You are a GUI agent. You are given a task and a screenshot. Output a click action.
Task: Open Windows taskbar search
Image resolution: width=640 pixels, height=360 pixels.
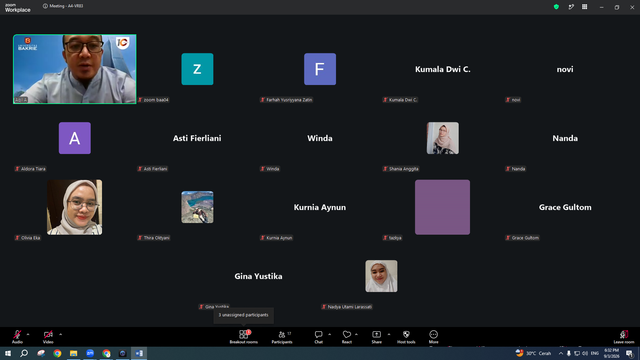(24, 353)
